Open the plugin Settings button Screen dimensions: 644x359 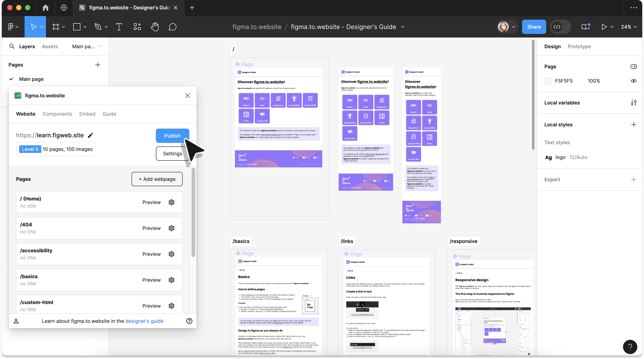[x=172, y=154]
